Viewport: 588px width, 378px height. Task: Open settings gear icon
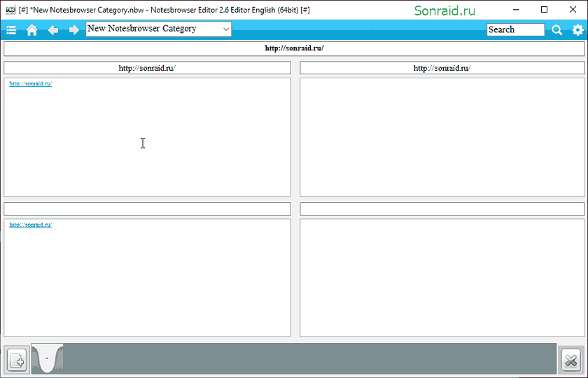coord(577,30)
